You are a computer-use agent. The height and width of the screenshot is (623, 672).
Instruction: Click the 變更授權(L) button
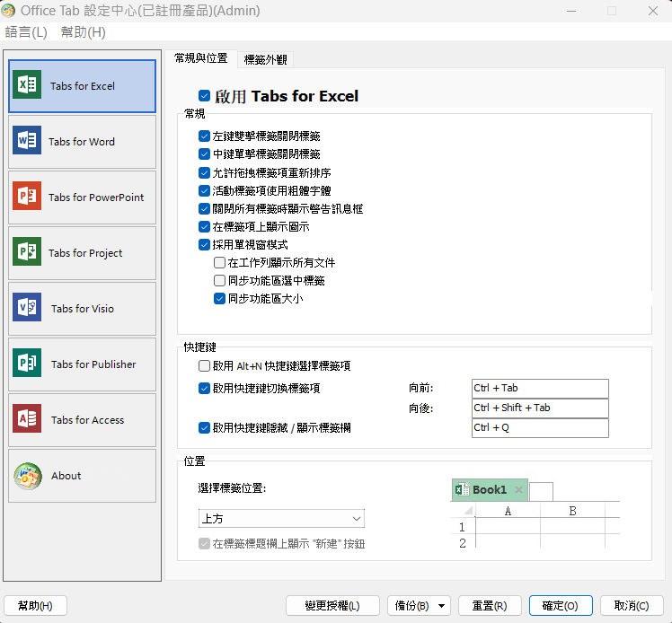click(332, 606)
